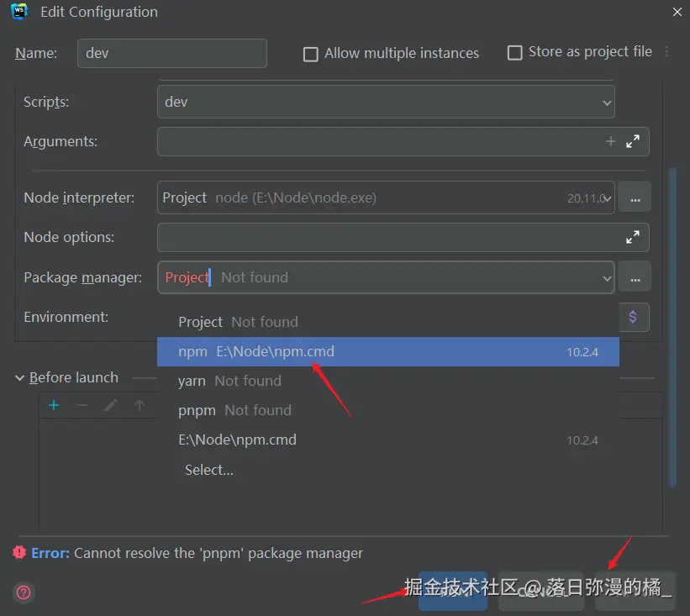Collapse the Before launch section

click(19, 378)
